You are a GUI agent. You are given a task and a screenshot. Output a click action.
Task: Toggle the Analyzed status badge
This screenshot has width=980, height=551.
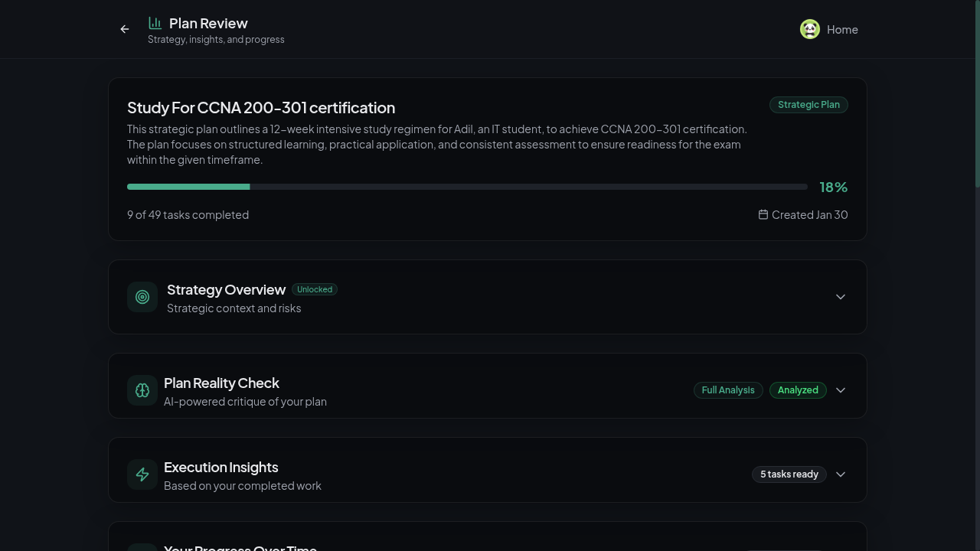(798, 390)
